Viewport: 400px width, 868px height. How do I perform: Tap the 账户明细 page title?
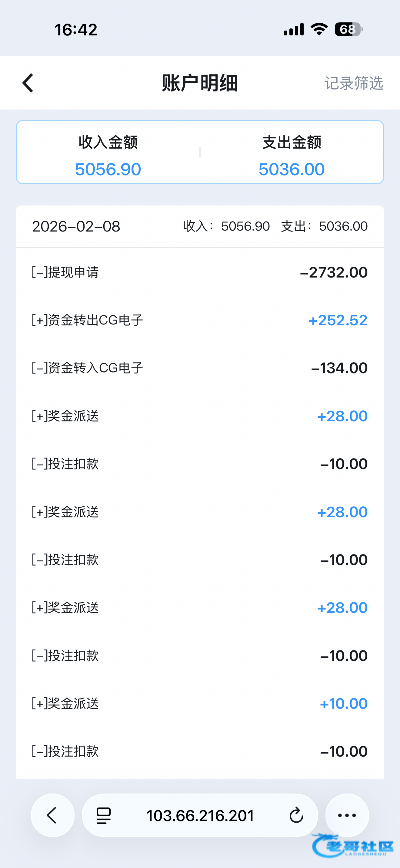click(x=200, y=83)
